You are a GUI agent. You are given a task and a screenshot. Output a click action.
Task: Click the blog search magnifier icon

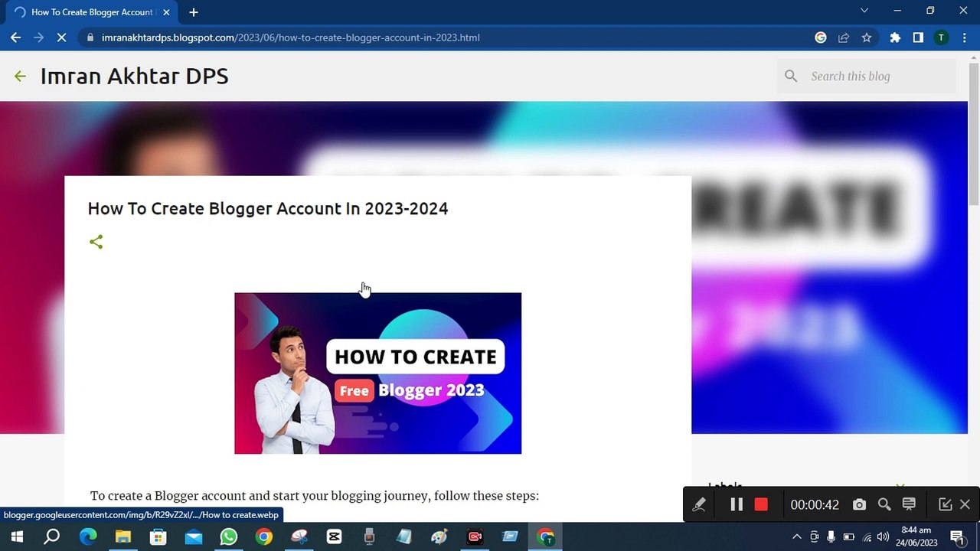point(791,76)
